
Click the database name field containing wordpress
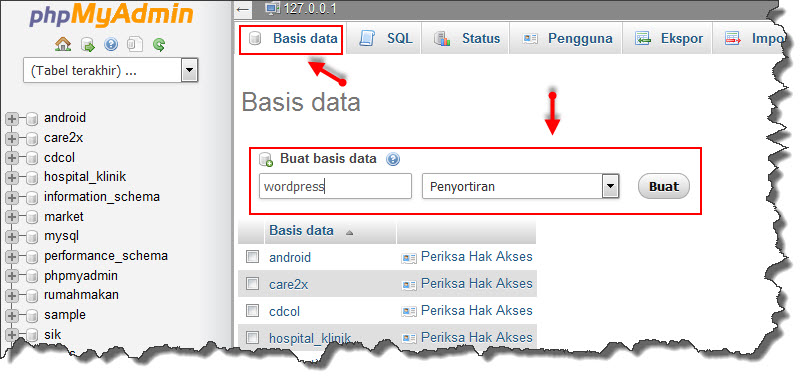335,186
